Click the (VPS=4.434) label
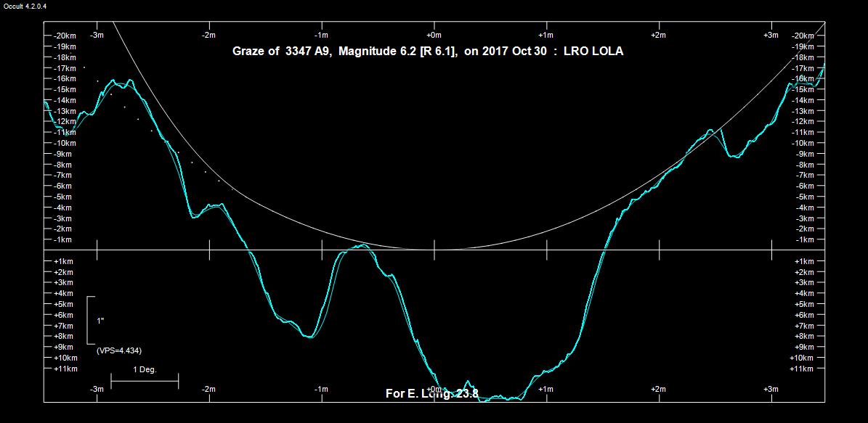 tap(118, 350)
